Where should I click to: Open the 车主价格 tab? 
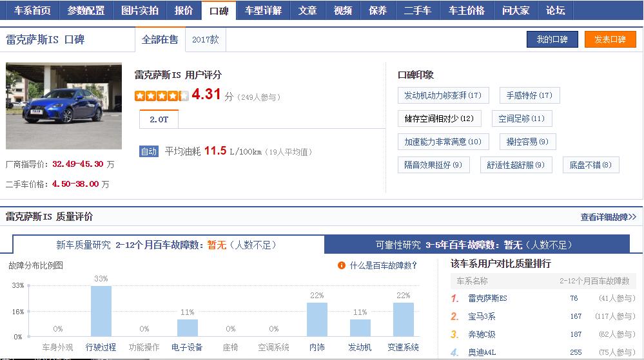(467, 10)
